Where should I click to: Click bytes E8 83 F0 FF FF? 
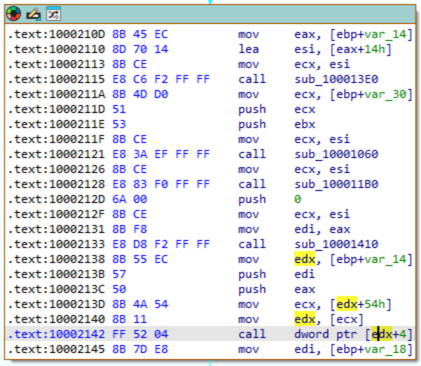161,184
